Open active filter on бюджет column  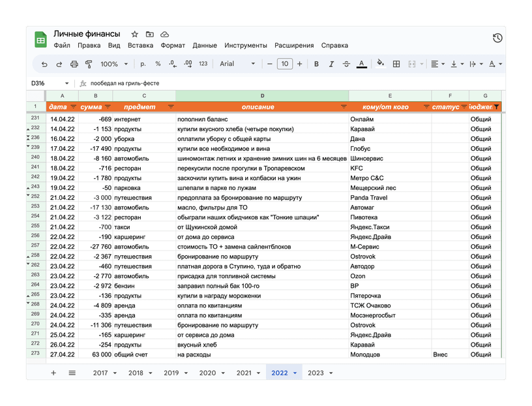pyautogui.click(x=496, y=106)
